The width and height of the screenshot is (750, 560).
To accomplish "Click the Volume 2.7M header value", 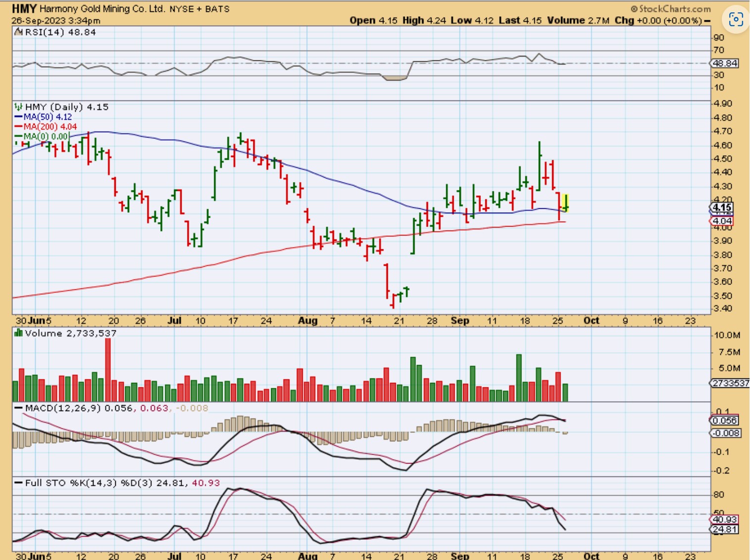I will [x=578, y=20].
